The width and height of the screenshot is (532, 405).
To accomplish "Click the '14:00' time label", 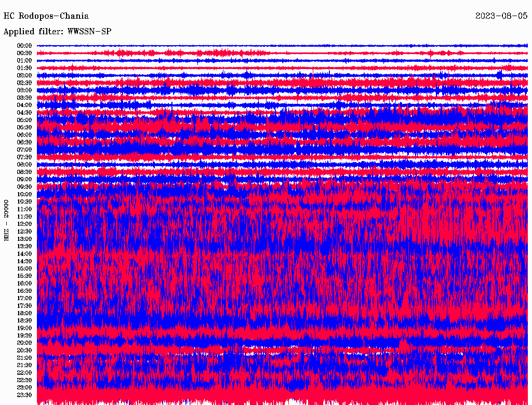I will click(x=24, y=254).
